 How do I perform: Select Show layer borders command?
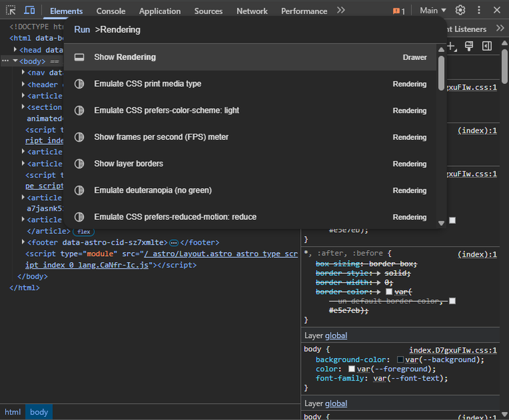250,164
